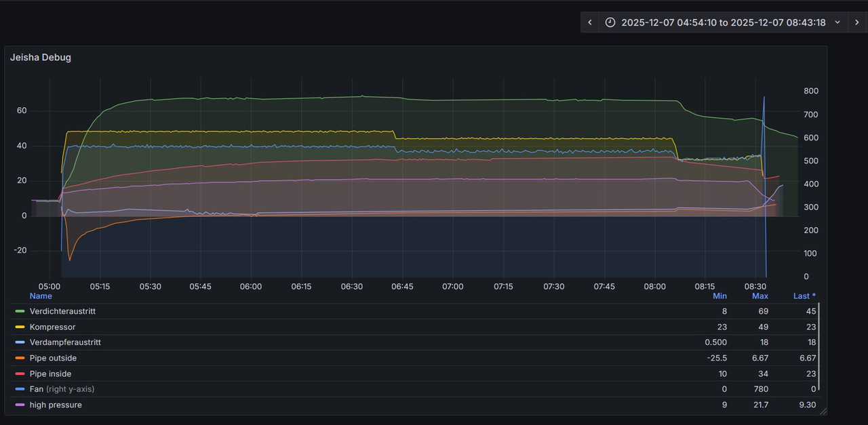Toggle Pipe outside series in legend
Image resolution: width=868 pixels, height=425 pixels.
point(53,359)
